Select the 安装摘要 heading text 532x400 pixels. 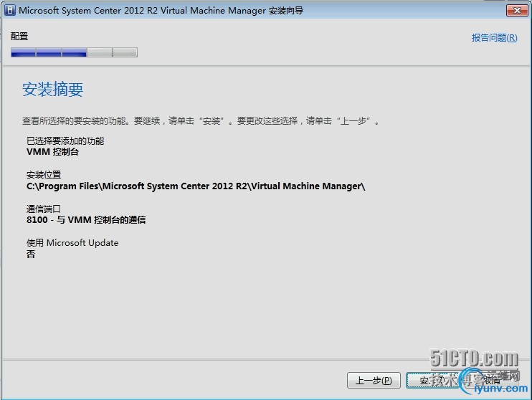point(52,90)
